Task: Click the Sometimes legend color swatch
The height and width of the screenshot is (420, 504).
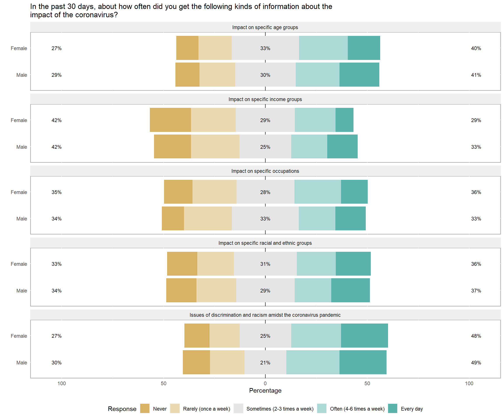Action: 238,408
